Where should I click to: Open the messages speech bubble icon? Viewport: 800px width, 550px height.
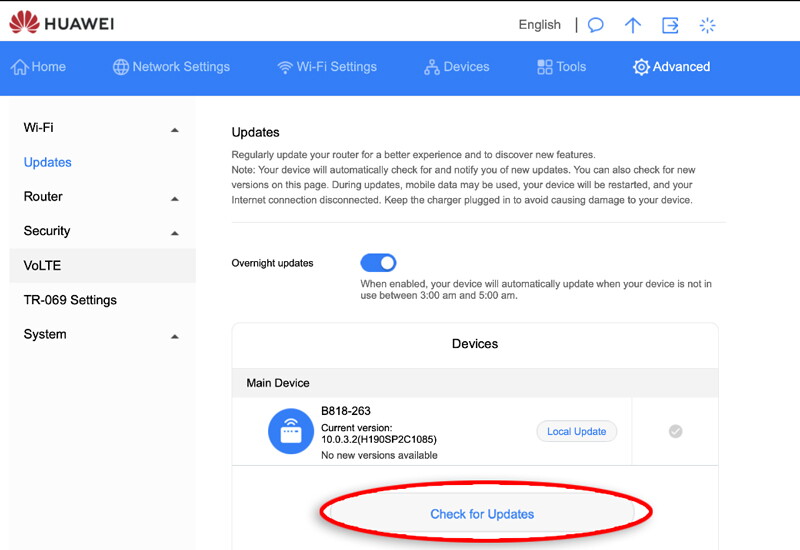pos(595,24)
